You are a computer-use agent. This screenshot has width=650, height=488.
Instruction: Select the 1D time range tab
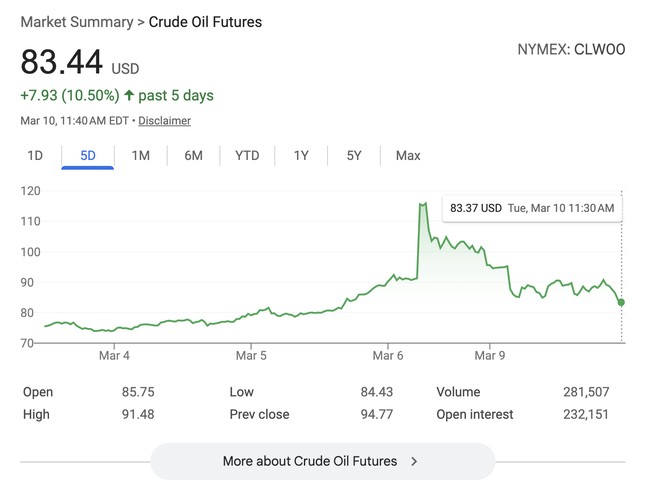click(35, 155)
